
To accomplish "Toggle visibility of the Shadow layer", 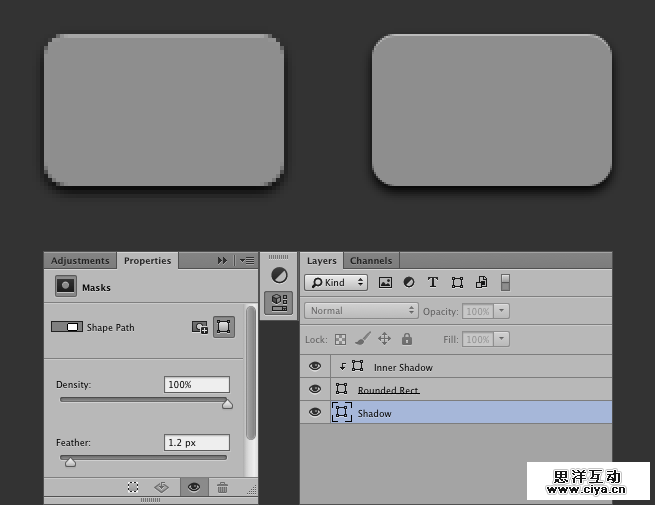I will (x=315, y=412).
